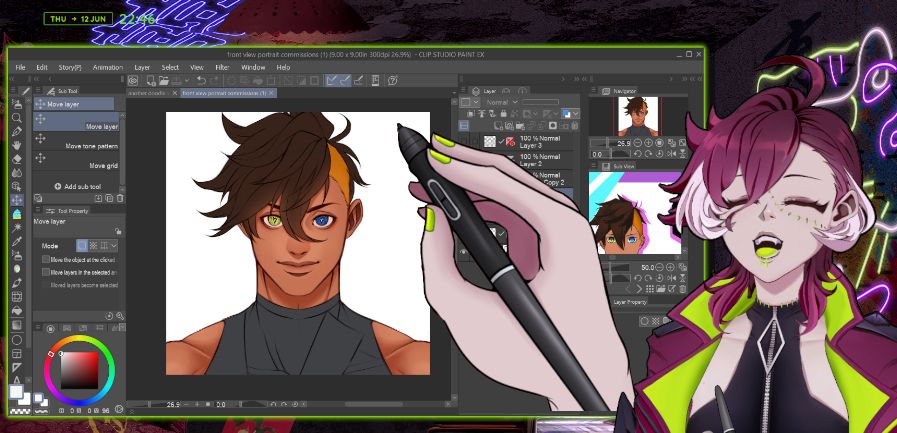Click the smartphone connect icon in command bar
This screenshot has width=897, height=433.
375,81
